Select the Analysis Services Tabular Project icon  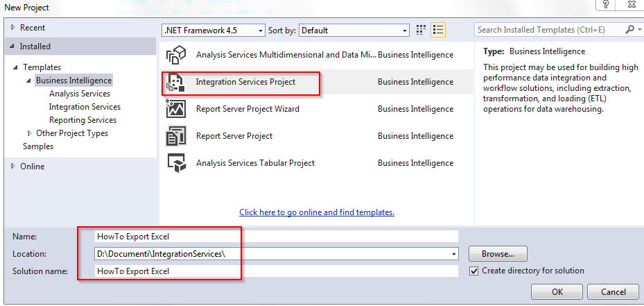click(176, 163)
